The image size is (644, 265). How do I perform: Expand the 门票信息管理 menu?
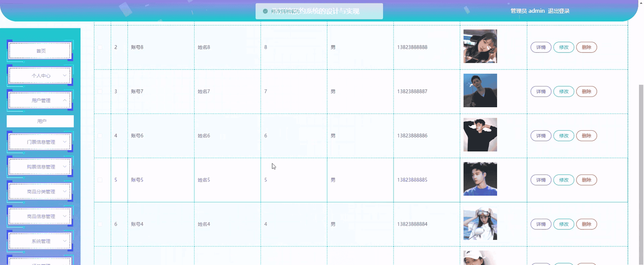coord(40,142)
